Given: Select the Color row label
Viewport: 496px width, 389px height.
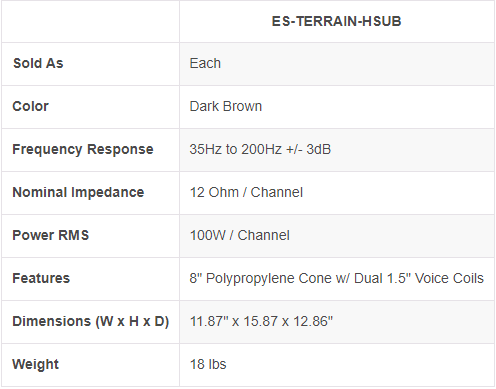Looking at the screenshot, I should [30, 106].
